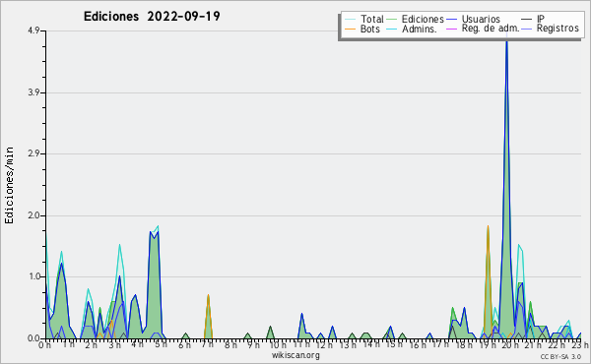Click the x-axis label '18 h'
Viewport: 591px width, 364px height.
[x=463, y=344]
